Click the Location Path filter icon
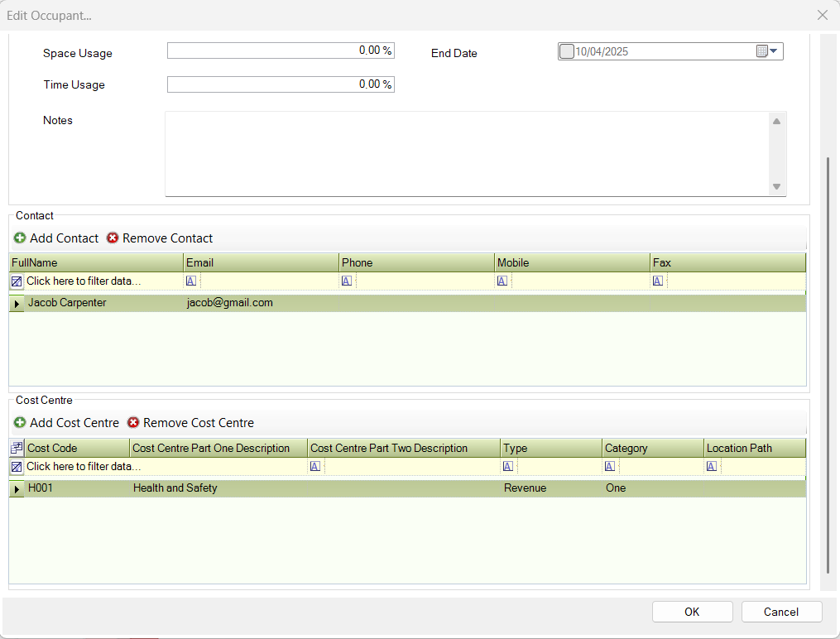840x639 pixels. [x=712, y=467]
